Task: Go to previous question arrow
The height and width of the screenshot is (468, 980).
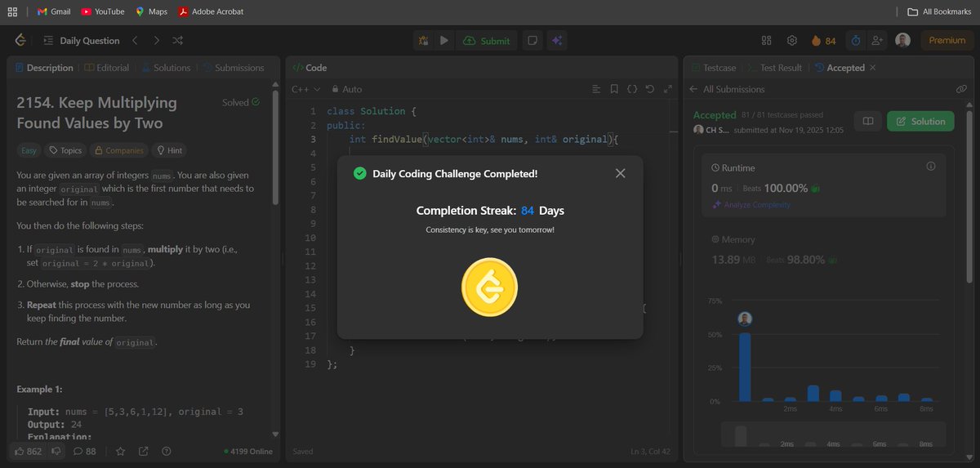Action: click(x=135, y=40)
